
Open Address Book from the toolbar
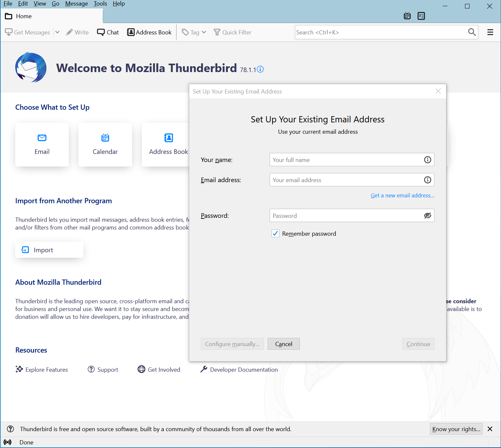point(149,32)
